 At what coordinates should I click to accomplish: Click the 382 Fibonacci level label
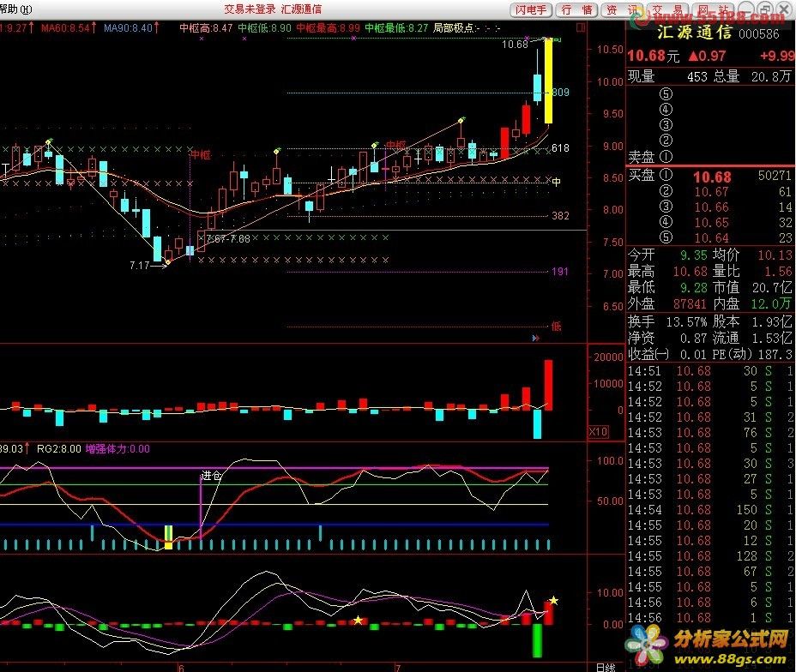(x=560, y=215)
